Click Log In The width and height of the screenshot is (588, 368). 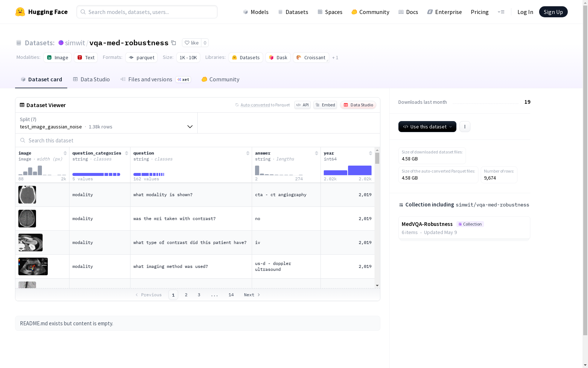click(x=525, y=12)
